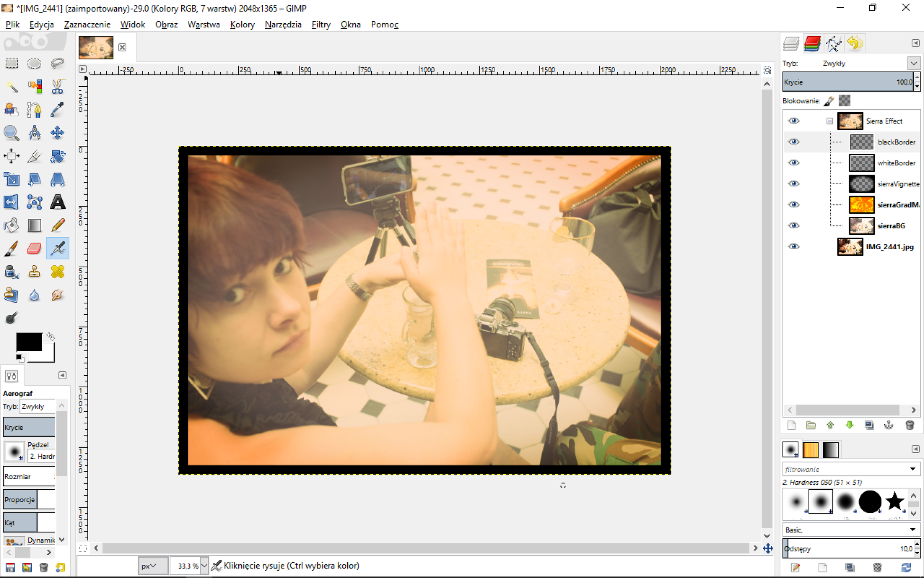Select the Zoom magnifier tool
Image resolution: width=924 pixels, height=578 pixels.
pyautogui.click(x=12, y=132)
